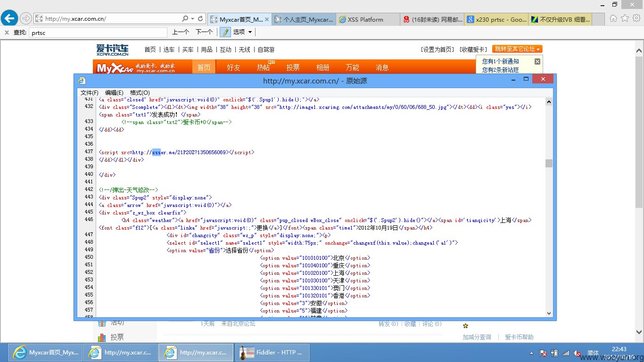Show hidden tray icons arrow
Viewport: 644px width, 362px height.
(532, 353)
